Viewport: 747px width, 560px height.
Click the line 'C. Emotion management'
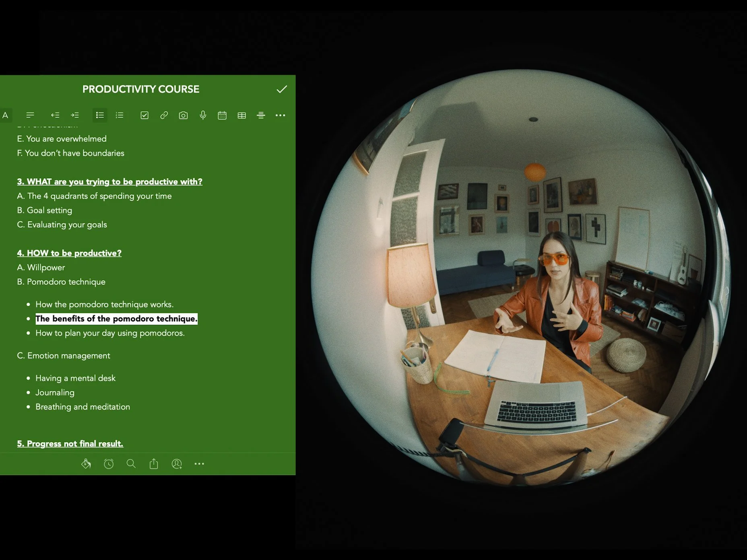pos(64,356)
